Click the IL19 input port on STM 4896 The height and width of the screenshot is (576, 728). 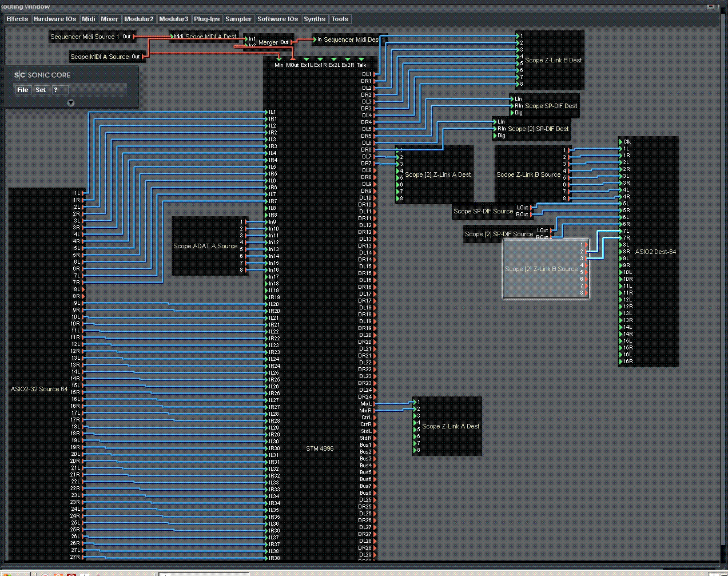tap(266, 291)
